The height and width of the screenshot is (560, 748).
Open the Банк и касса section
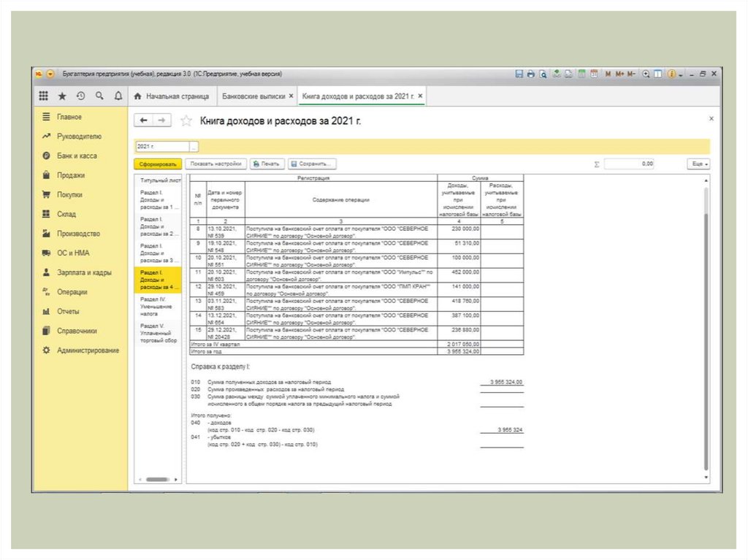click(77, 156)
